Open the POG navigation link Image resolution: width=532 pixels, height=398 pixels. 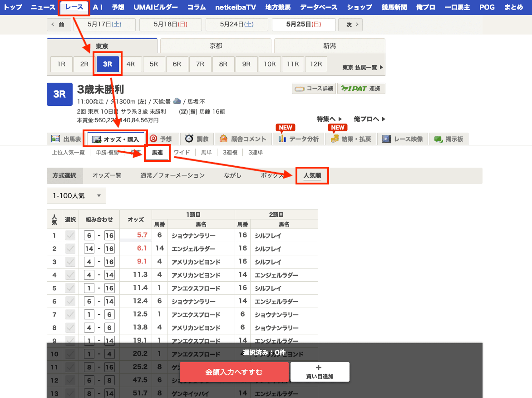(487, 7)
